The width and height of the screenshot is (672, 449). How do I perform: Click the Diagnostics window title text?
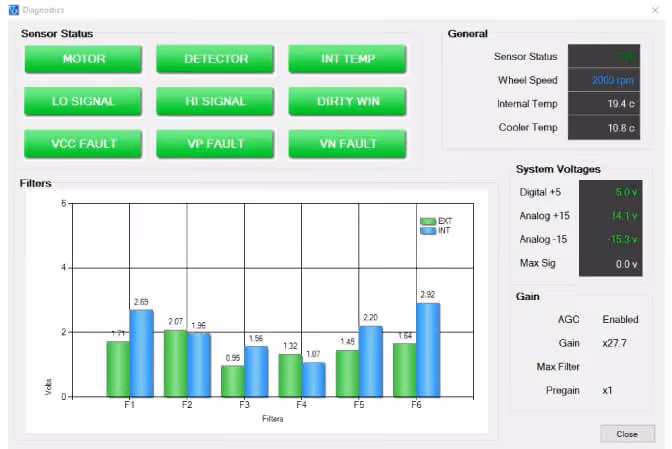(x=43, y=10)
